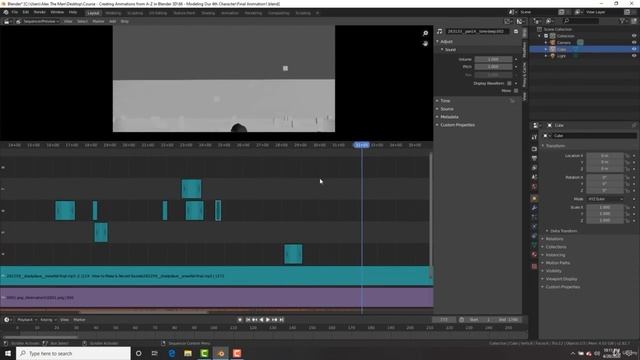
Task: Toggle visibility eye for Collection
Action: pyautogui.click(x=634, y=36)
